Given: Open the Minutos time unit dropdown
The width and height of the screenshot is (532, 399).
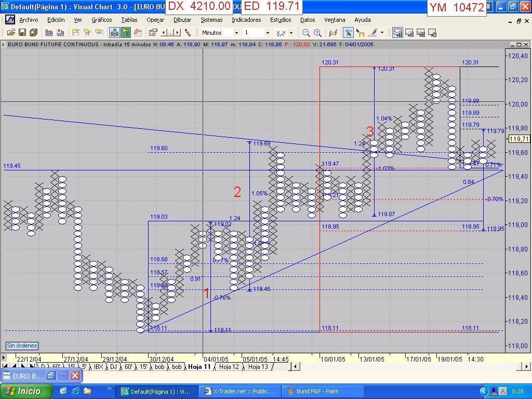Looking at the screenshot, I should tap(236, 33).
